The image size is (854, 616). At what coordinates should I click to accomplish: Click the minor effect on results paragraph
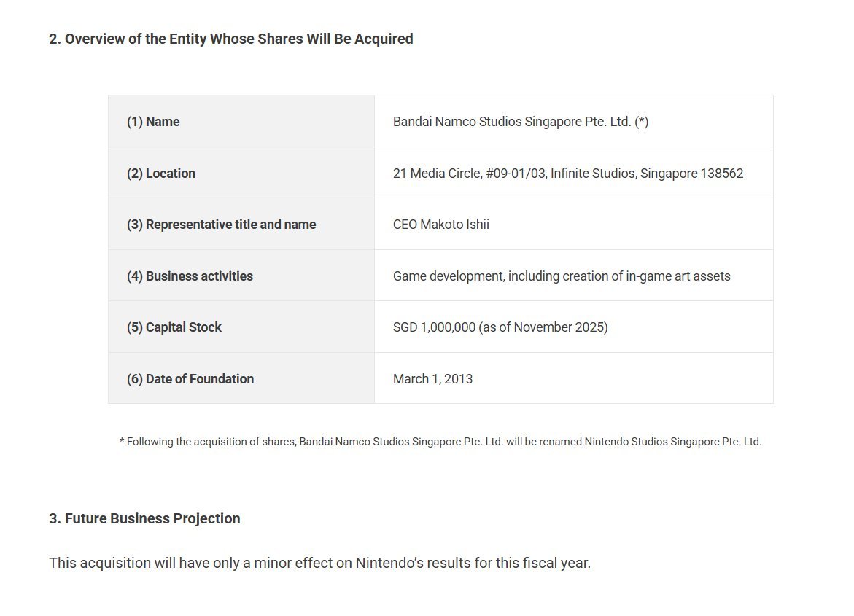[x=319, y=564]
